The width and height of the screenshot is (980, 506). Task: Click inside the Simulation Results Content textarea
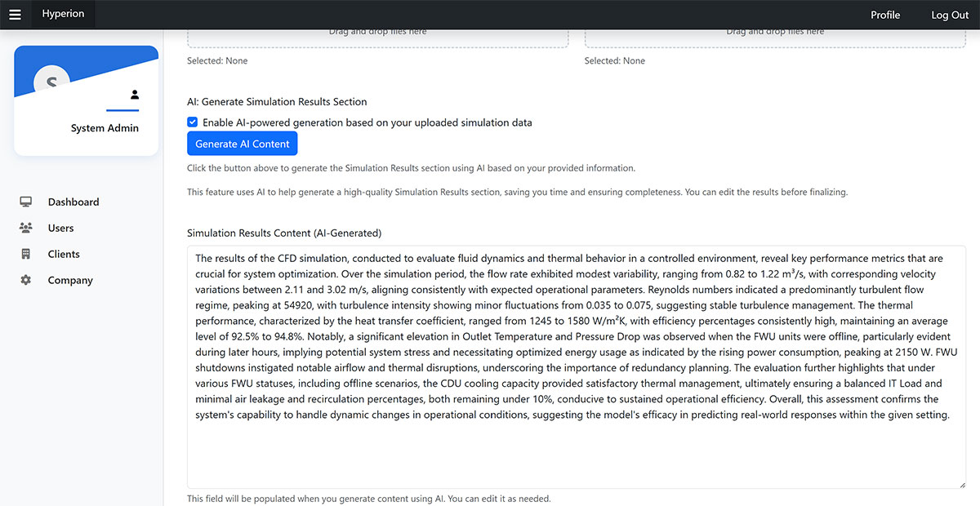pos(577,367)
